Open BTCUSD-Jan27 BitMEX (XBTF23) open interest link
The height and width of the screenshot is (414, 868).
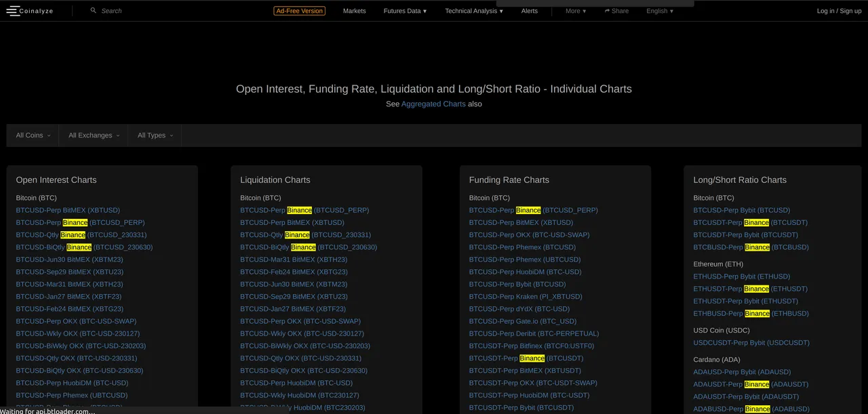[68, 296]
